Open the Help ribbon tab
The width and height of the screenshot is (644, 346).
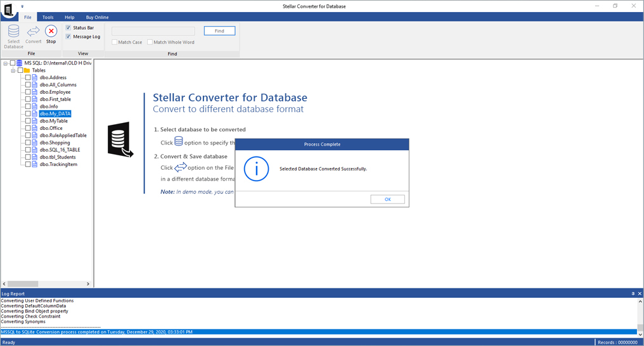click(x=70, y=17)
